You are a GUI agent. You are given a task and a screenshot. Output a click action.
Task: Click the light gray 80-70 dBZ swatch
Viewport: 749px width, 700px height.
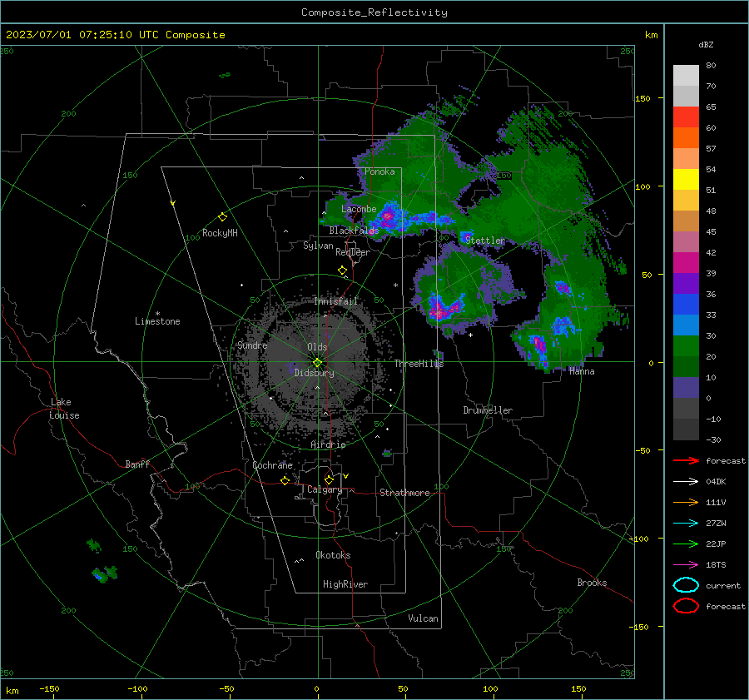coord(686,76)
